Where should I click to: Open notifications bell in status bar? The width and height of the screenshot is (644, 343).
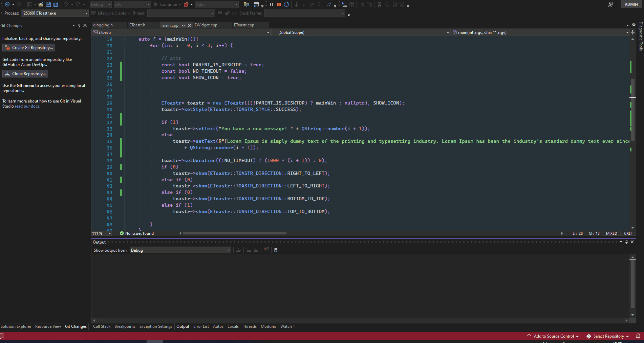click(638, 336)
